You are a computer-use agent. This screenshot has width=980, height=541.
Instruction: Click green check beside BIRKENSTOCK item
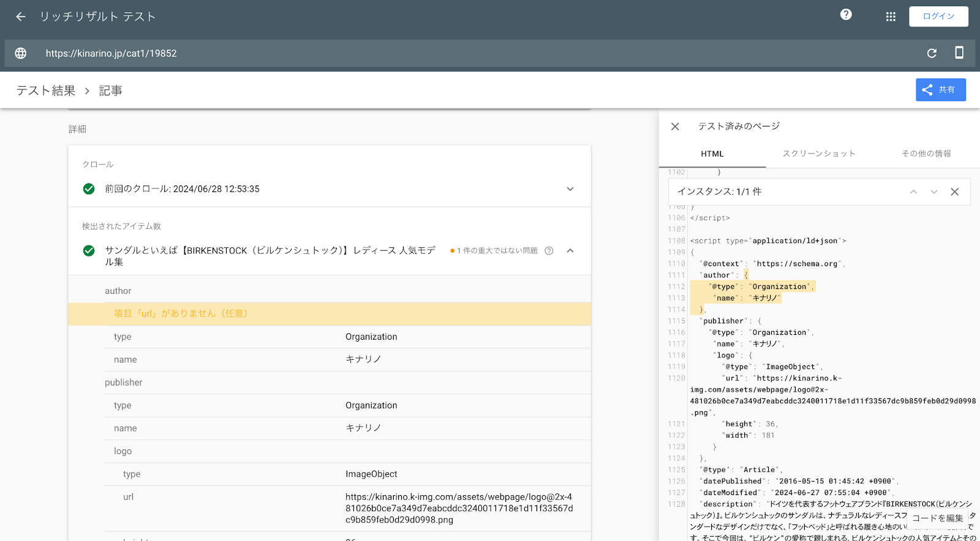point(89,250)
